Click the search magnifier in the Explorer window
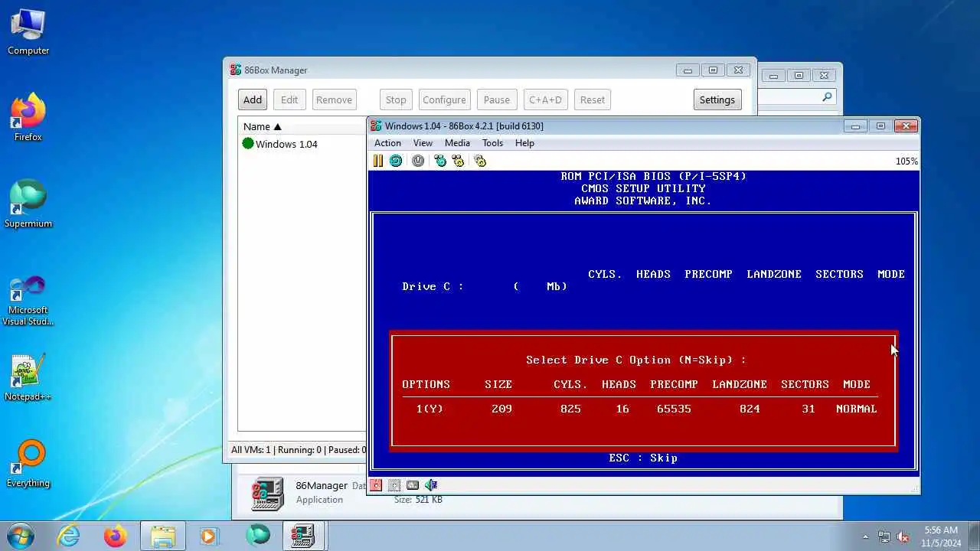The image size is (980, 551). tap(827, 97)
